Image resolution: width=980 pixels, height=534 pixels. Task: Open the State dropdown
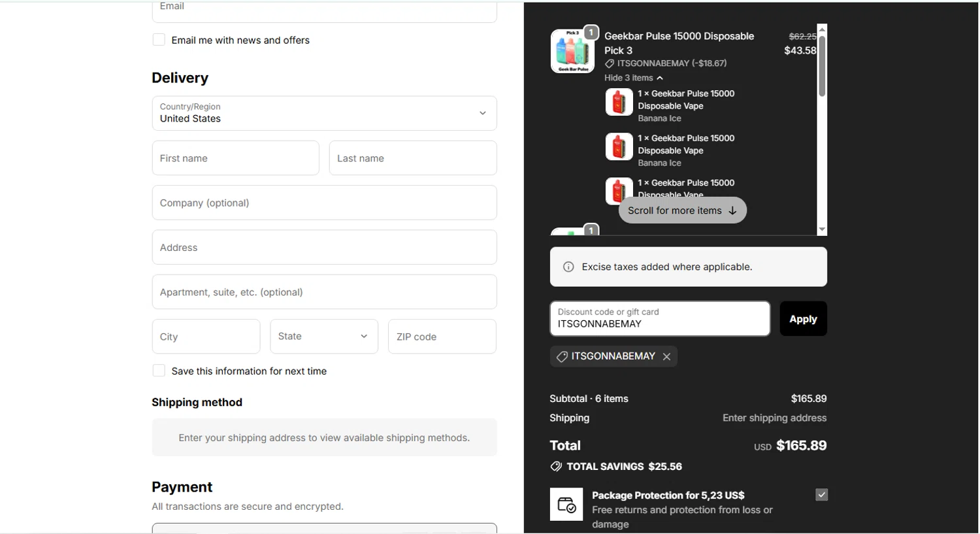coord(324,337)
